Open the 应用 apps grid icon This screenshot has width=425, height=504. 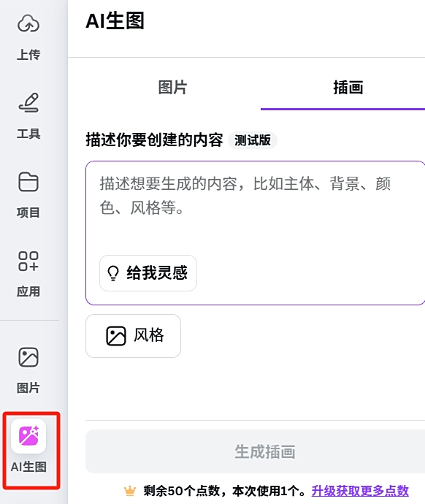point(28,261)
